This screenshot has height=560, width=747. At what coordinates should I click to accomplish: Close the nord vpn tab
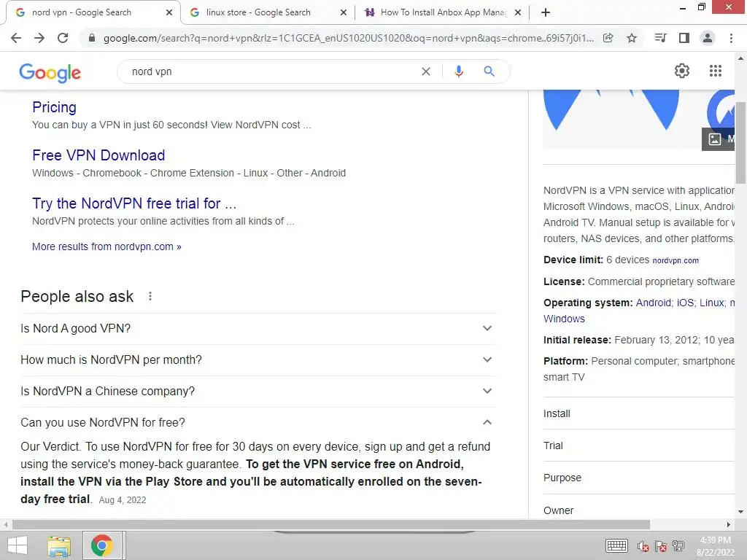point(169,12)
